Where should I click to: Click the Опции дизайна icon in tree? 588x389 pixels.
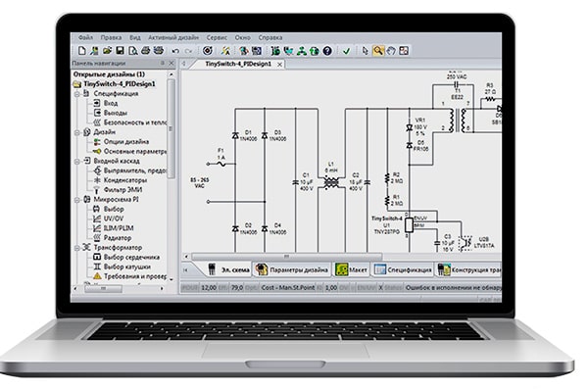(x=97, y=141)
